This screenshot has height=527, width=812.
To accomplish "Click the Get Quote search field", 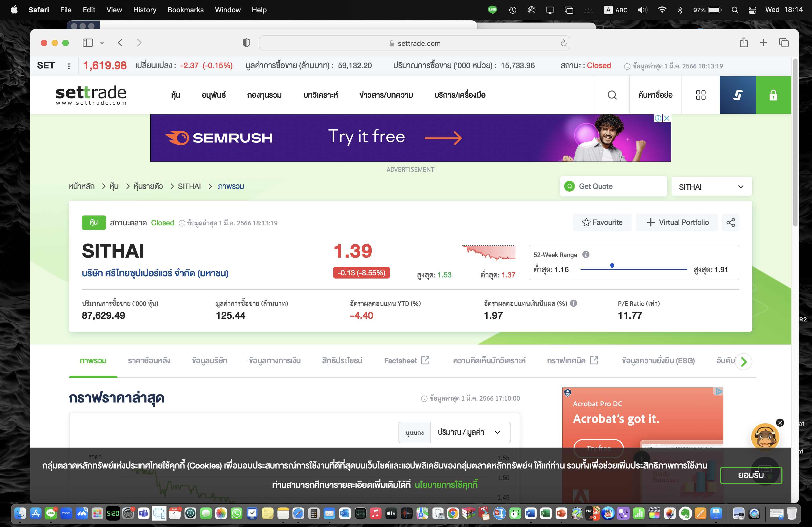I will 613,186.
